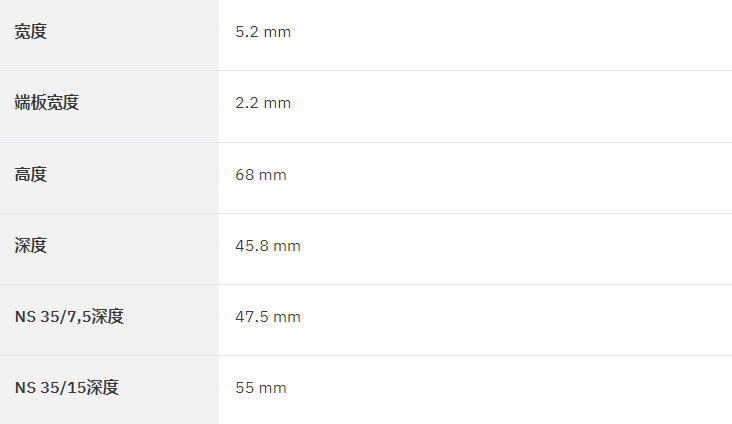Click the 高度 row label
Image resolution: width=732 pixels, height=424 pixels.
(31, 175)
